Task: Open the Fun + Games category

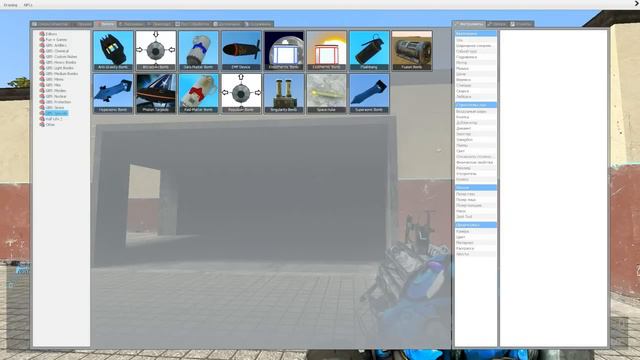Action: tap(56, 40)
